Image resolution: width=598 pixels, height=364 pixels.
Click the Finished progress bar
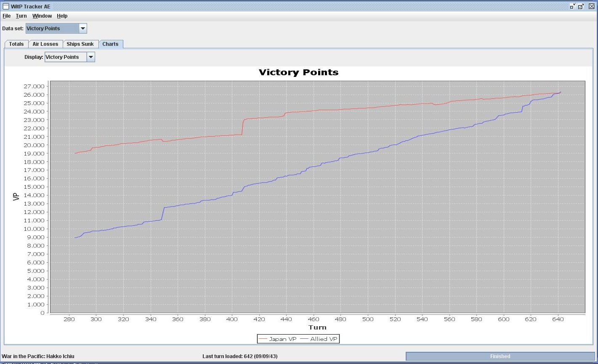(x=500, y=356)
